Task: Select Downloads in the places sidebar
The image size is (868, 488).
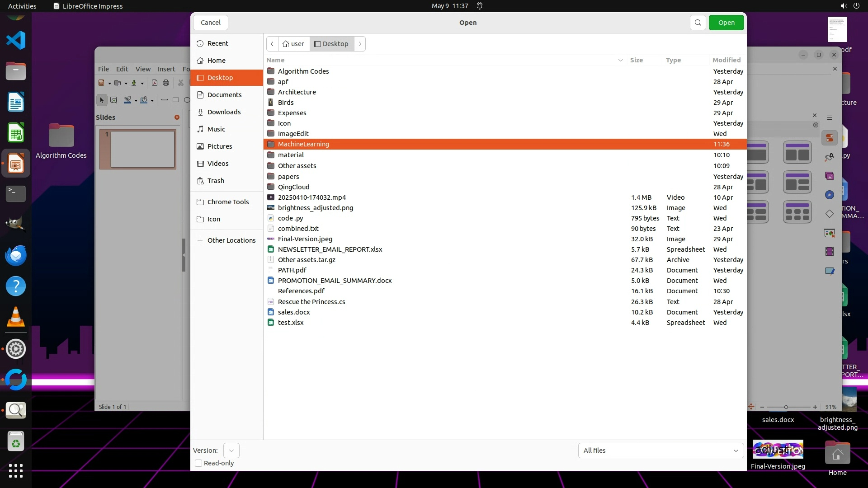Action: tap(224, 112)
